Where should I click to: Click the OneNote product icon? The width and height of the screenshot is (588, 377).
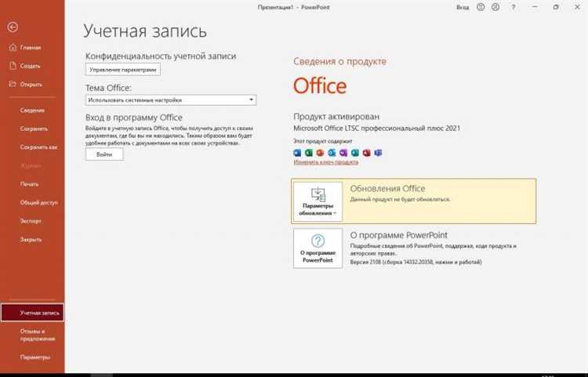click(343, 153)
